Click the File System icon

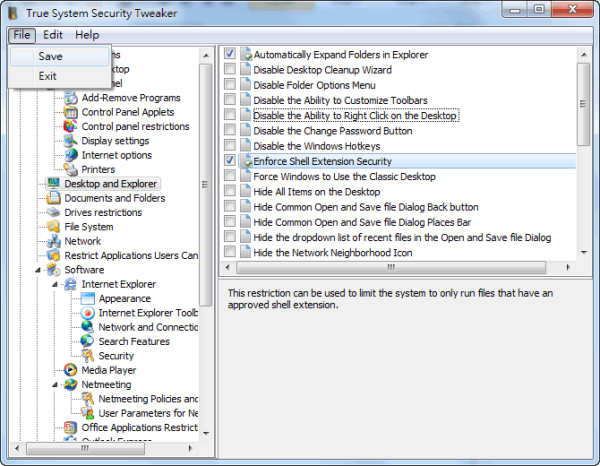[55, 227]
